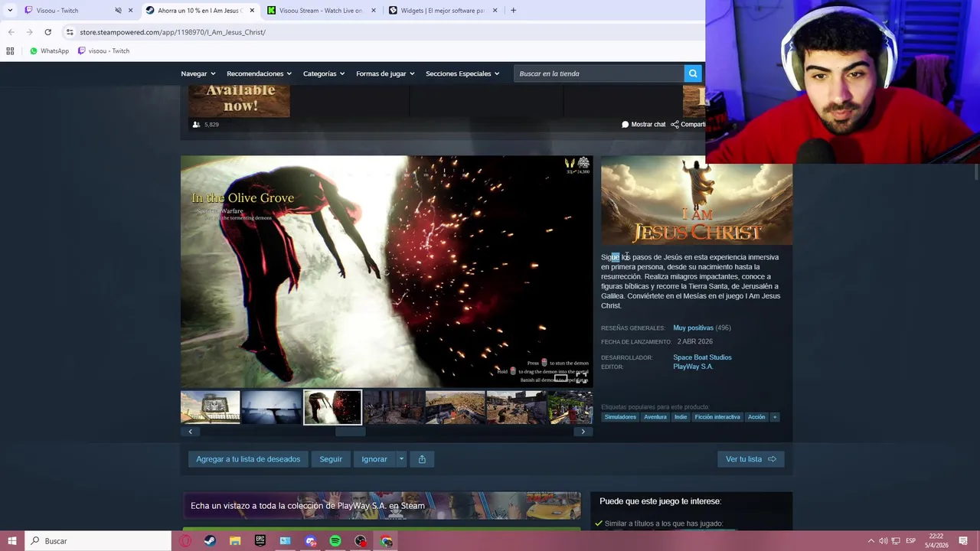The image size is (980, 551).
Task: Click the Seguir button
Action: 331,459
